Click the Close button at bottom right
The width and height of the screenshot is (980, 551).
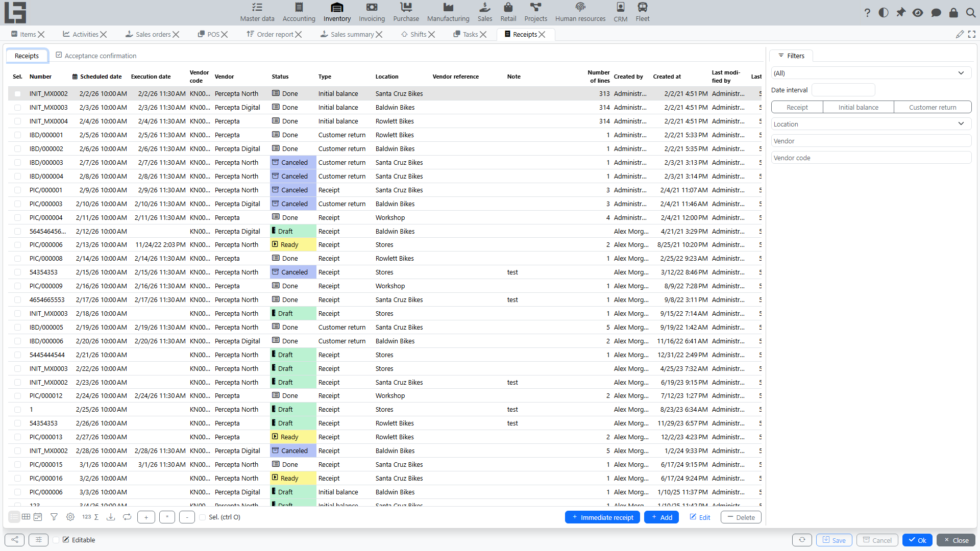[x=956, y=540]
